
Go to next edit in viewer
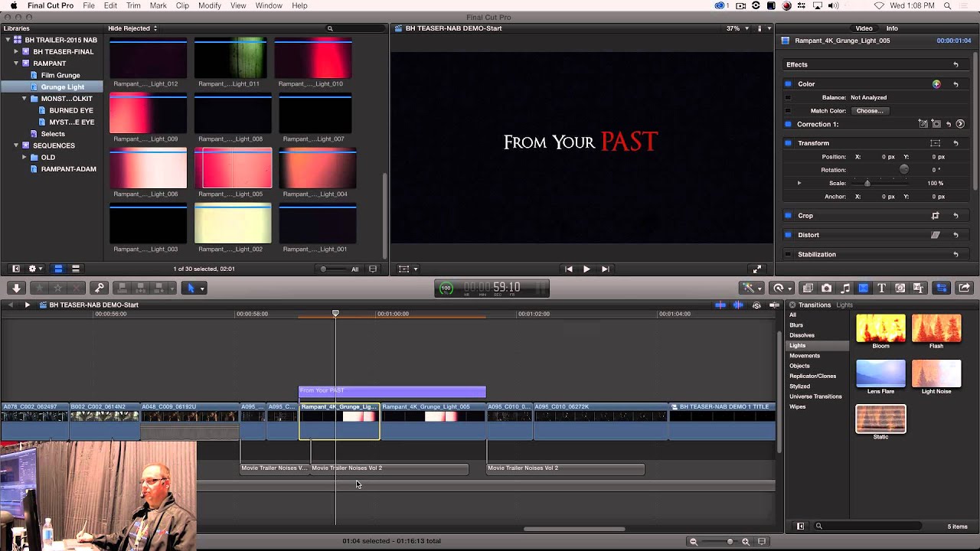[605, 269]
